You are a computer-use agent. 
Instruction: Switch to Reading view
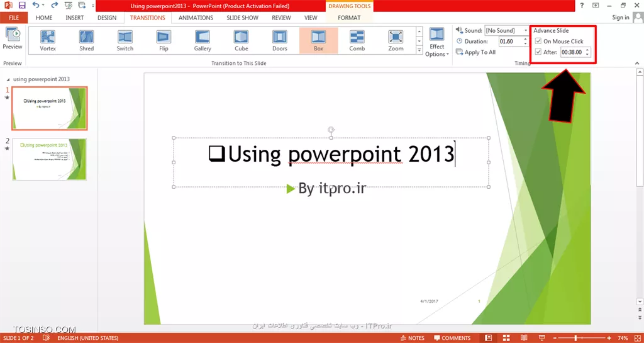click(x=525, y=338)
